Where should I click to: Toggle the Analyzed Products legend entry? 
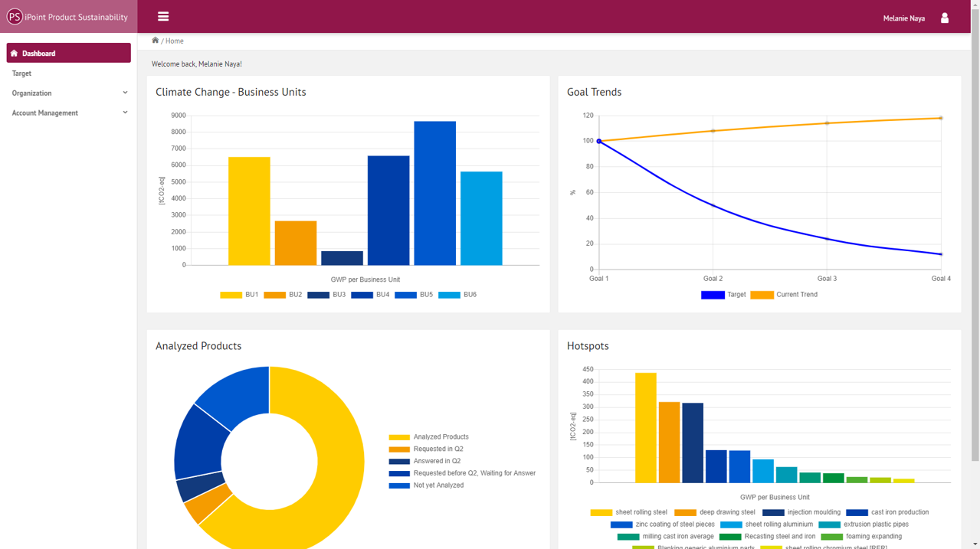coord(428,437)
